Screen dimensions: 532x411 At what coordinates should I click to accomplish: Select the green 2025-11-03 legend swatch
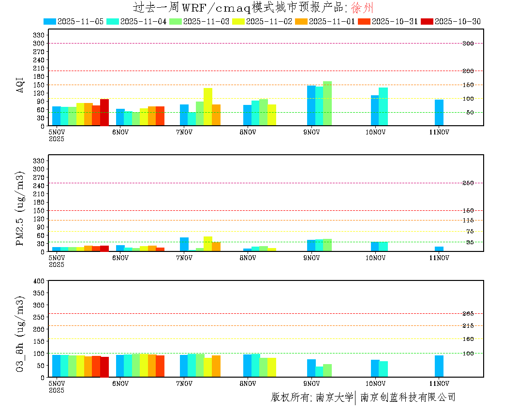coord(176,21)
